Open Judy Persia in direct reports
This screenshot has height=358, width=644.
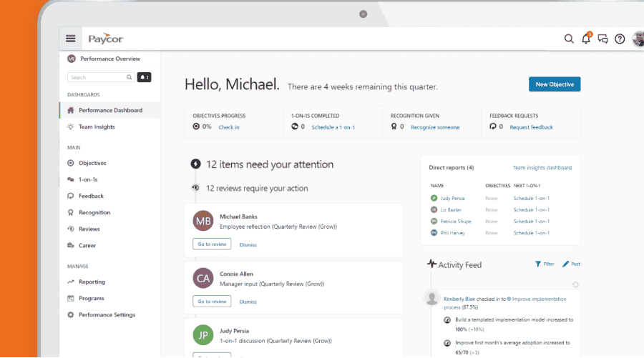point(452,198)
